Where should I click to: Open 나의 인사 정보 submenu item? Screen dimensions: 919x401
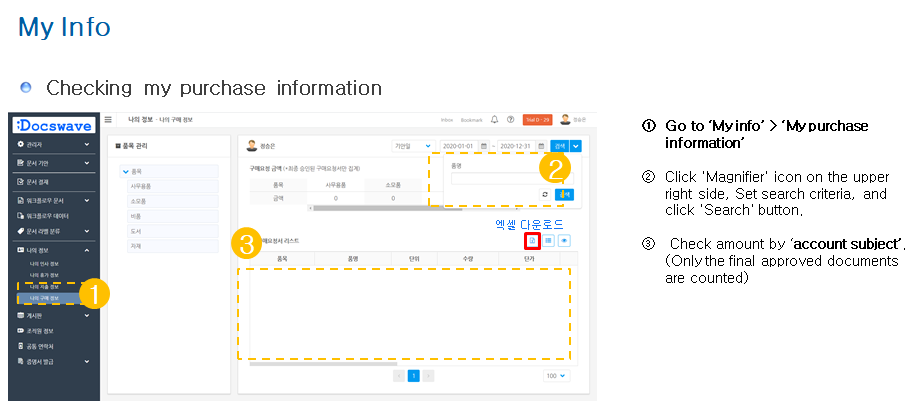click(45, 264)
